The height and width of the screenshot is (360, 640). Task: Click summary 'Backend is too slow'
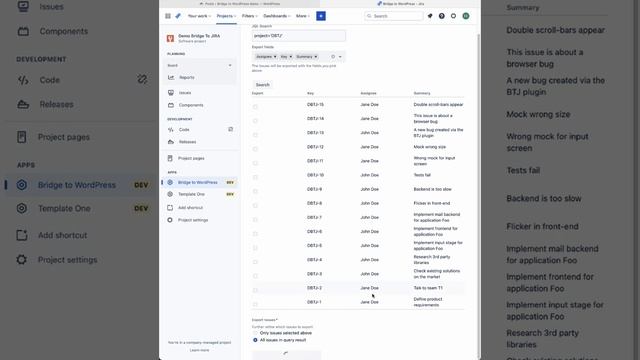click(x=433, y=189)
